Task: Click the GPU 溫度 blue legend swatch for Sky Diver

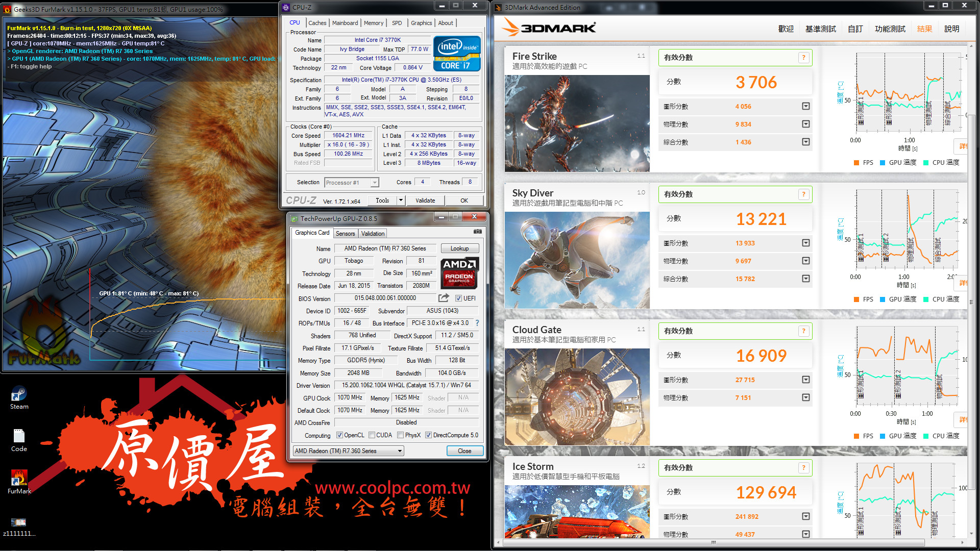Action: pos(883,299)
